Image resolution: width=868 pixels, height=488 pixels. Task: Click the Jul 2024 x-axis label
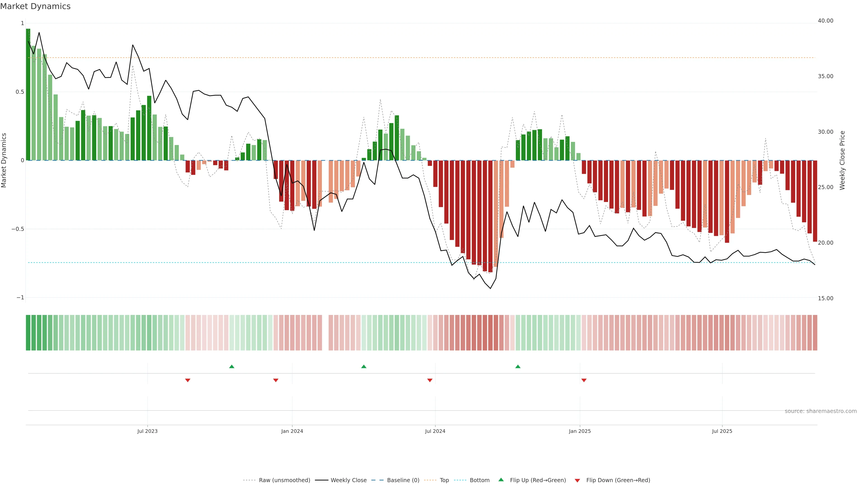435,431
